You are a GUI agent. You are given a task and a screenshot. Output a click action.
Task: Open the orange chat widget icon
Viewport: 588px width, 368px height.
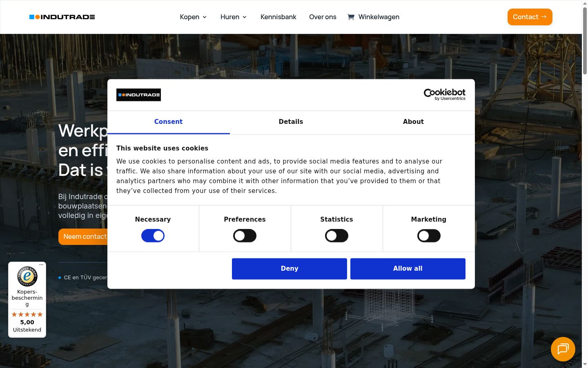coord(563,349)
